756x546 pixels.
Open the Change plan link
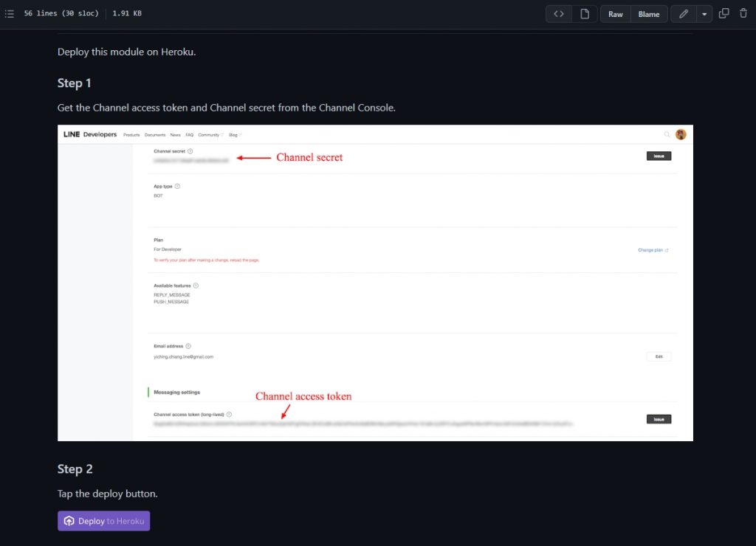point(651,250)
